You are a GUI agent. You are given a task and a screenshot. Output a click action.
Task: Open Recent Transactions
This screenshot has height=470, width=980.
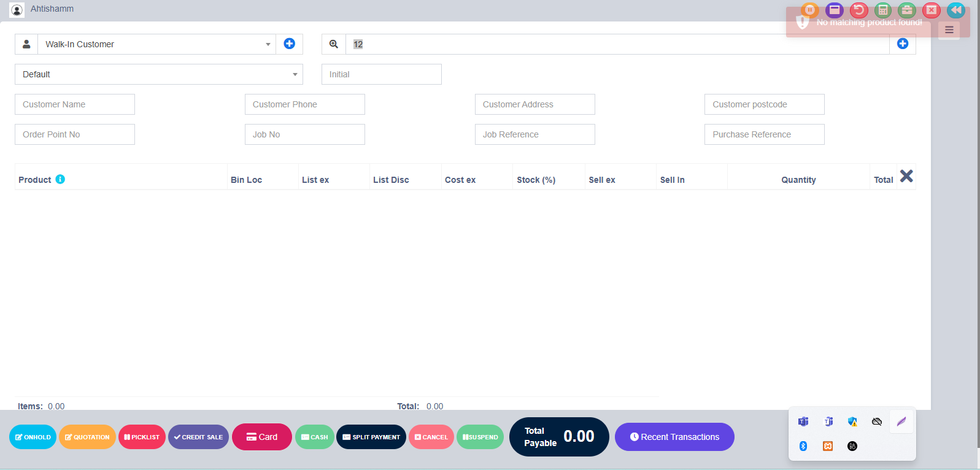coord(674,437)
